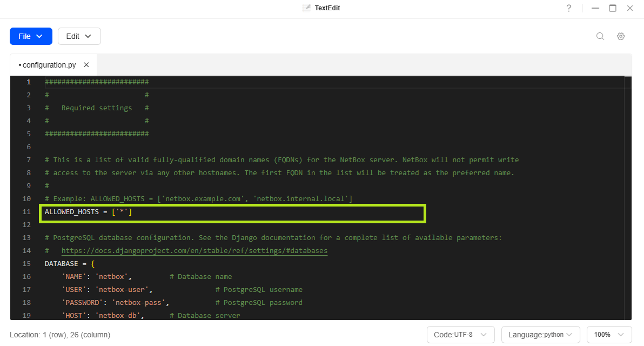Click the DATABASE = { line

[70, 264]
